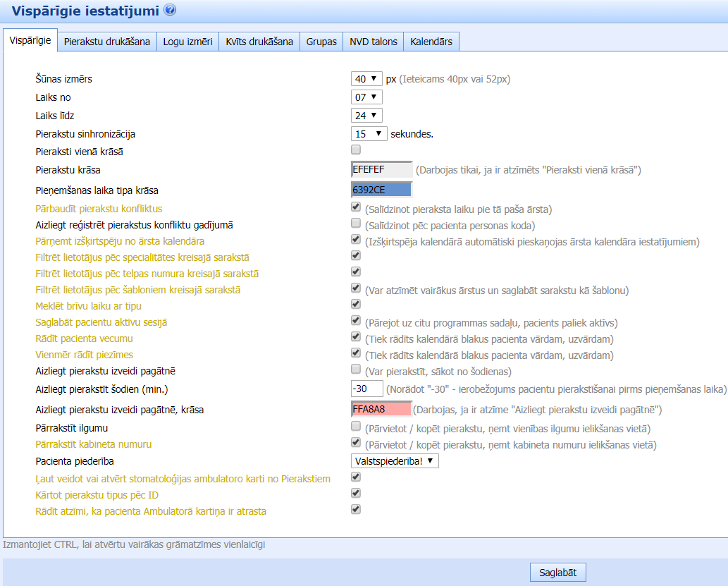Image resolution: width=728 pixels, height=586 pixels.
Task: Open the Kvīts drukāšana tab
Action: click(x=259, y=42)
